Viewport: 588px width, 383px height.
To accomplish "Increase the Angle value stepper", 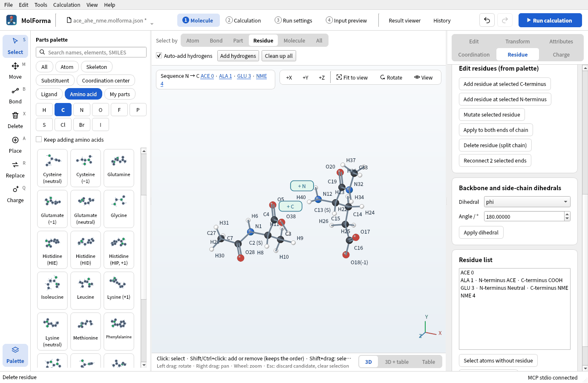I will (x=567, y=214).
